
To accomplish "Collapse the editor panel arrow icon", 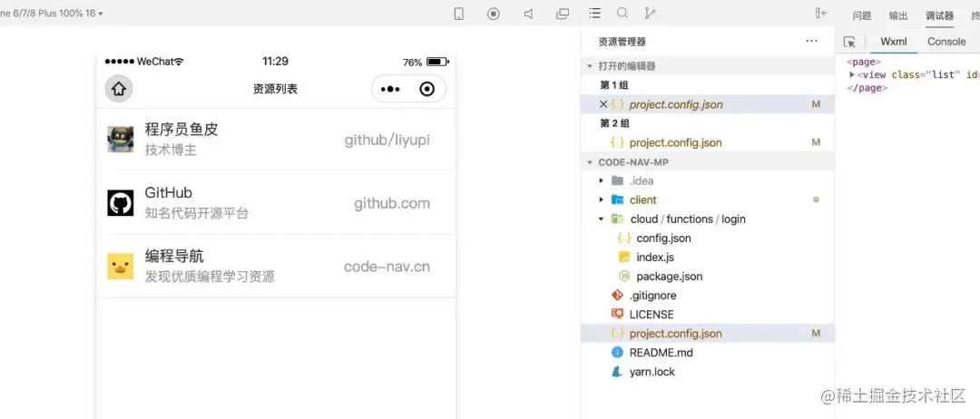I will click(821, 14).
